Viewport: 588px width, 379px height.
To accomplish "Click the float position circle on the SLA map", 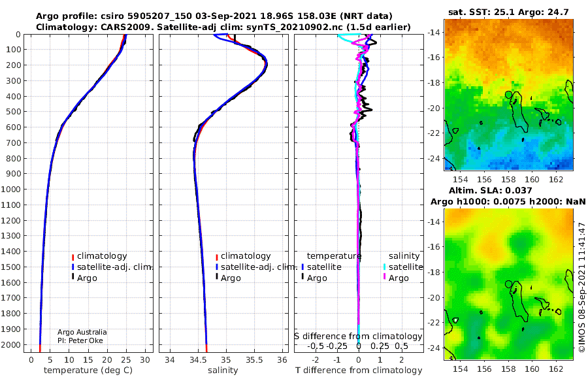I will point(508,284).
